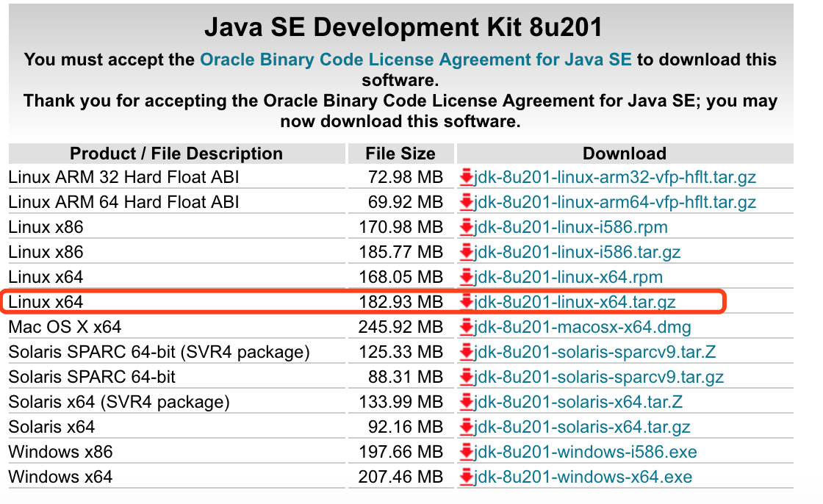The height and width of the screenshot is (504, 823).
Task: Download jdk-8u201-macosx-x64.dmg link
Action: pos(583,327)
